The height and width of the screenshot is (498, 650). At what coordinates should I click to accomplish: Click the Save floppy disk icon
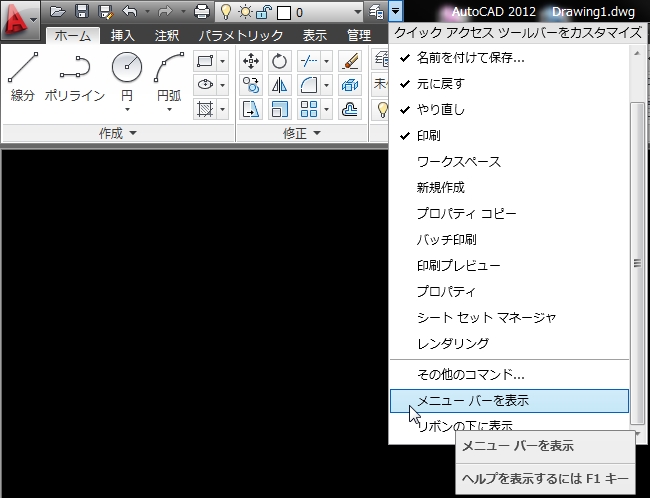point(82,12)
